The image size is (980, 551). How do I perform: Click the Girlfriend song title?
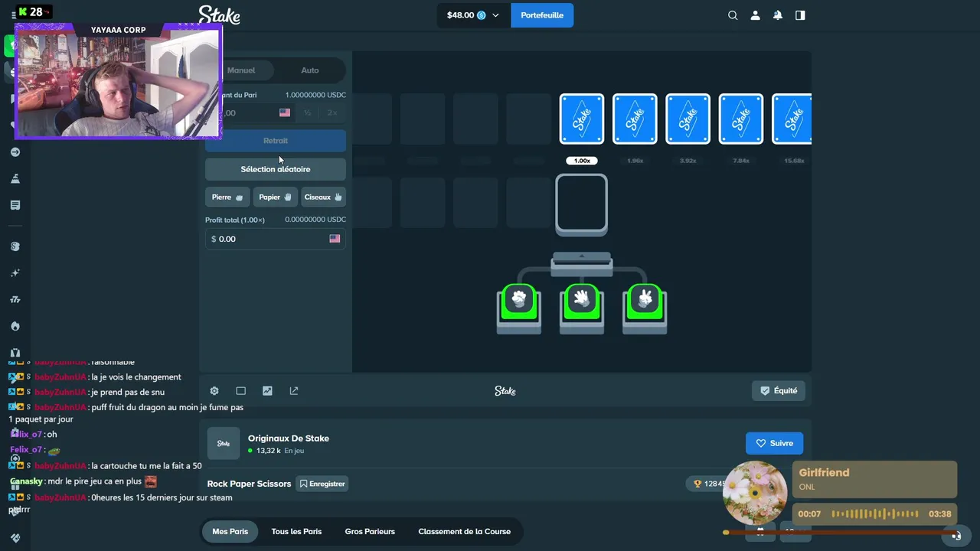(x=824, y=473)
